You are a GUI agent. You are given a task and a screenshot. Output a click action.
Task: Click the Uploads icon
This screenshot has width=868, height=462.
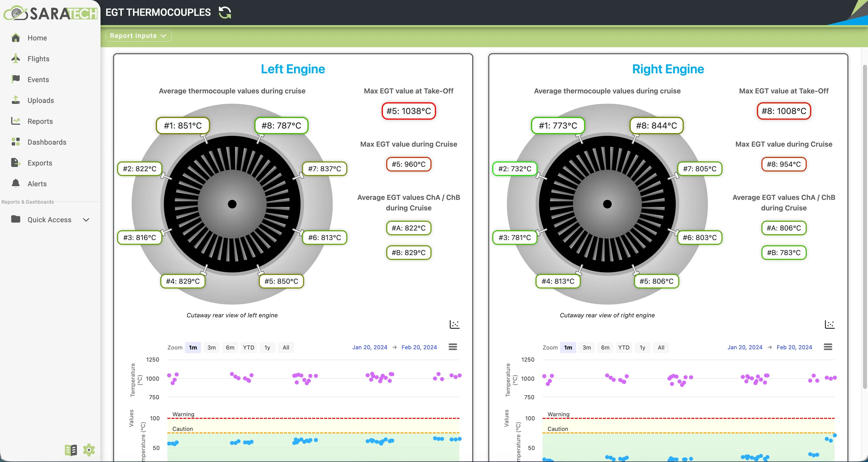pos(16,100)
